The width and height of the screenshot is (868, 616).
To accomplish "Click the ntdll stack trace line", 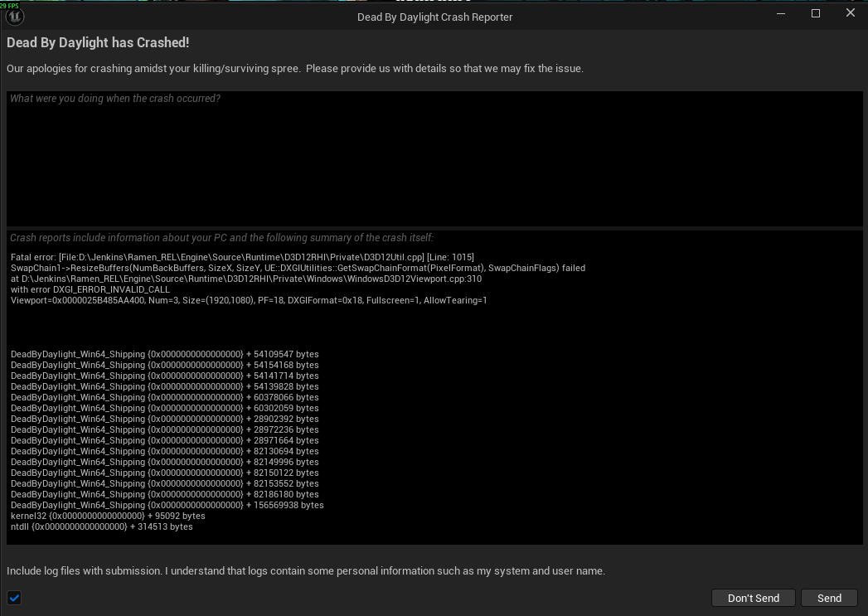I will point(102,527).
